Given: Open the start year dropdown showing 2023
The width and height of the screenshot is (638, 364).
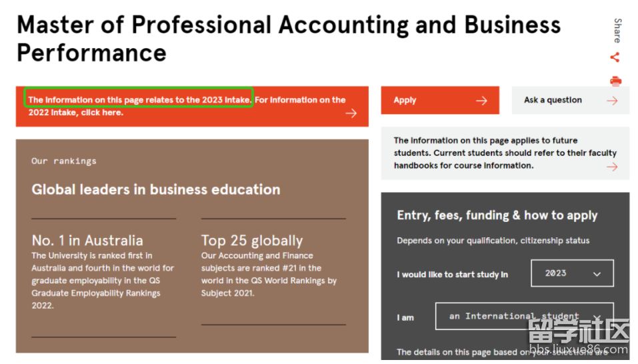Looking at the screenshot, I should click(x=572, y=273).
